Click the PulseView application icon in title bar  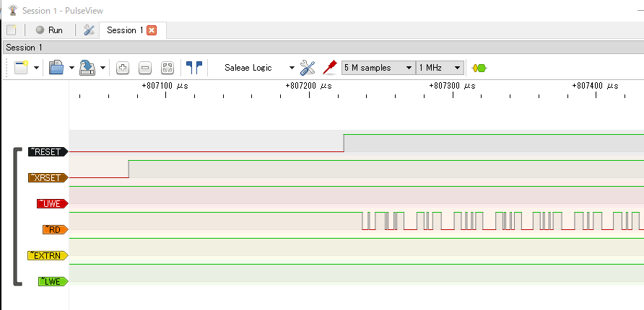click(13, 10)
